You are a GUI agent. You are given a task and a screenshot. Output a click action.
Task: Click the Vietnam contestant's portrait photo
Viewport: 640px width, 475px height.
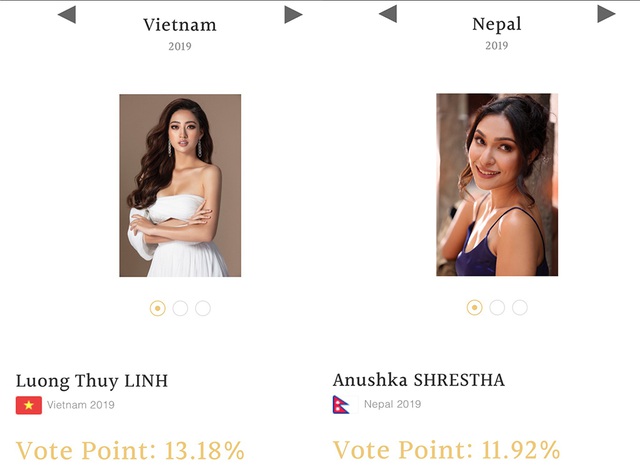(x=180, y=185)
